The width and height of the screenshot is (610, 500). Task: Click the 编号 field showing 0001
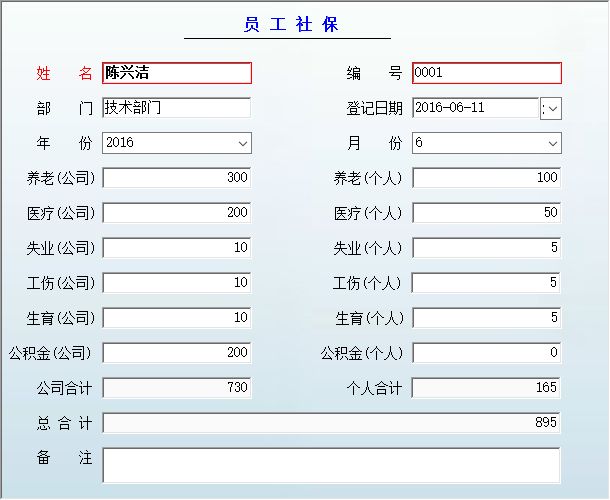[x=487, y=73]
